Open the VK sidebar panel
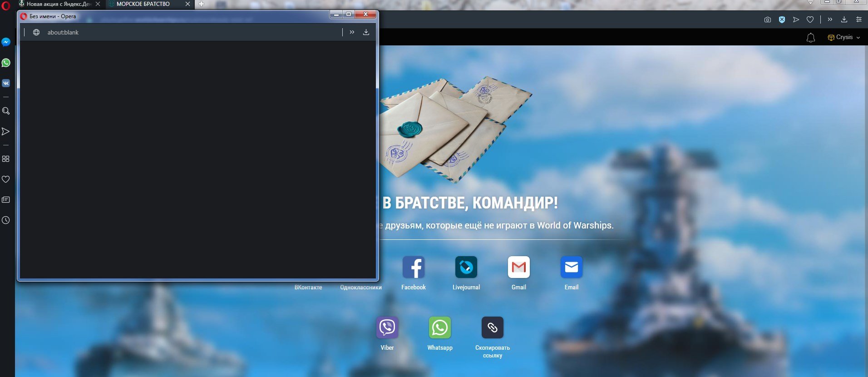 [6, 83]
